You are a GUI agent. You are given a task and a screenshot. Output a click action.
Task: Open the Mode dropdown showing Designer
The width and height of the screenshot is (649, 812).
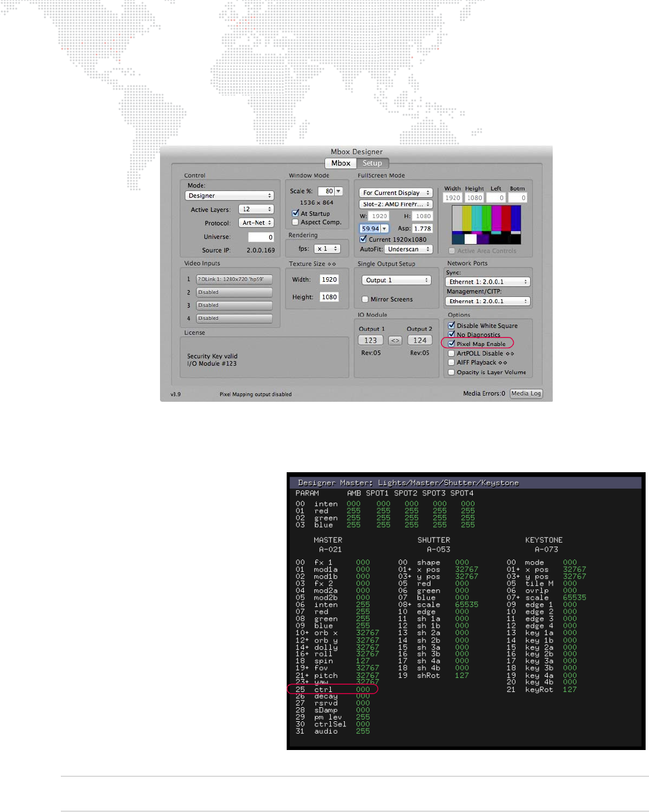(229, 196)
